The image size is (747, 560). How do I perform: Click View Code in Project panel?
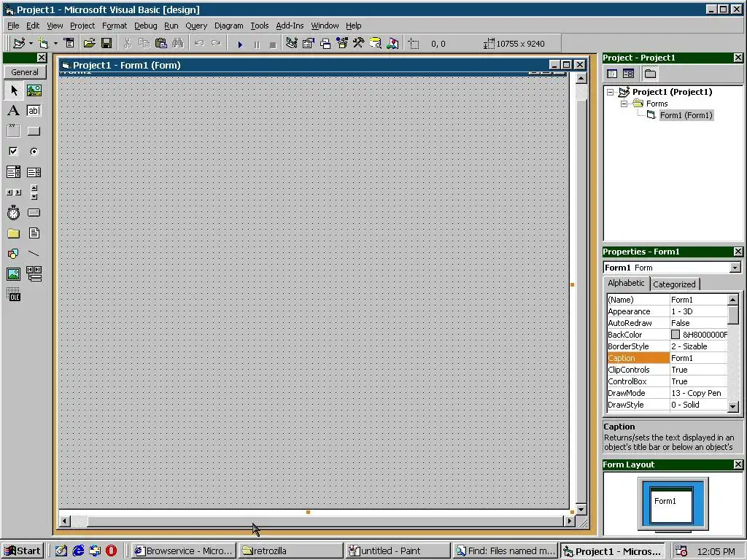pos(612,74)
